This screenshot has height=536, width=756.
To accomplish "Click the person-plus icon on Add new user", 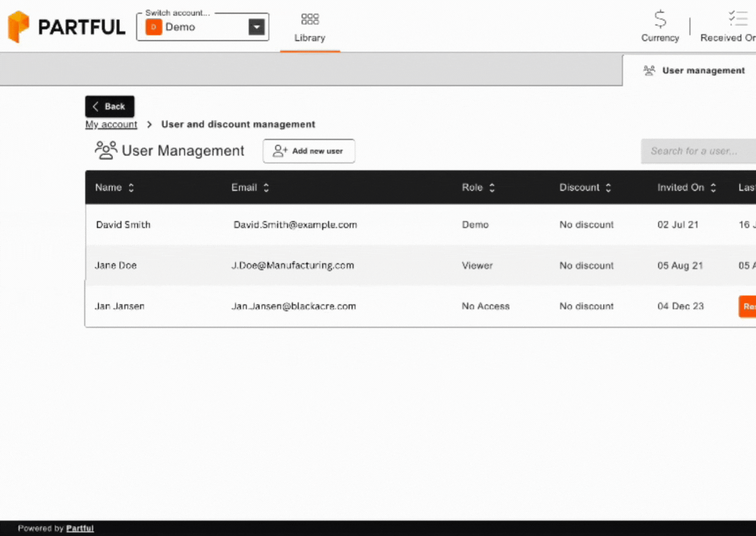I will (x=279, y=151).
